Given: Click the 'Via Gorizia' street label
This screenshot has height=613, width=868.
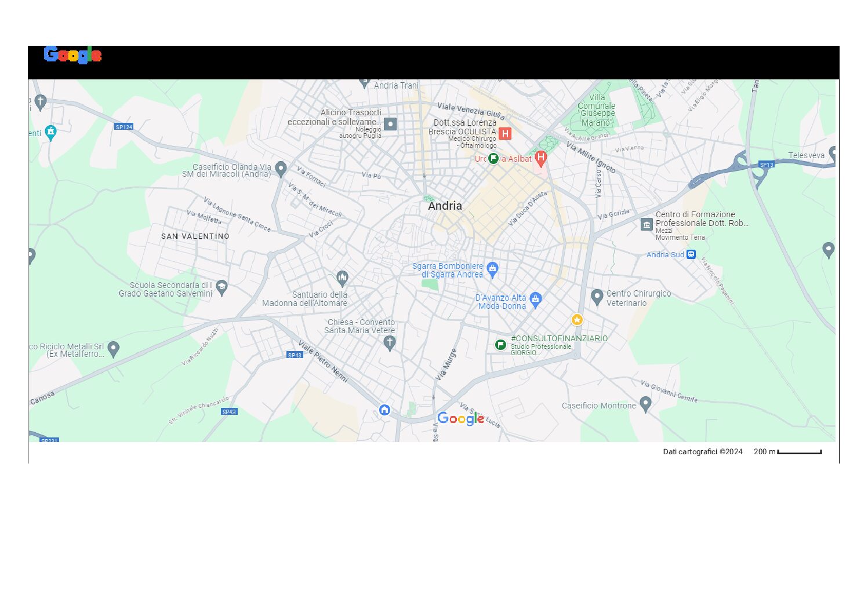Looking at the screenshot, I should point(613,214).
